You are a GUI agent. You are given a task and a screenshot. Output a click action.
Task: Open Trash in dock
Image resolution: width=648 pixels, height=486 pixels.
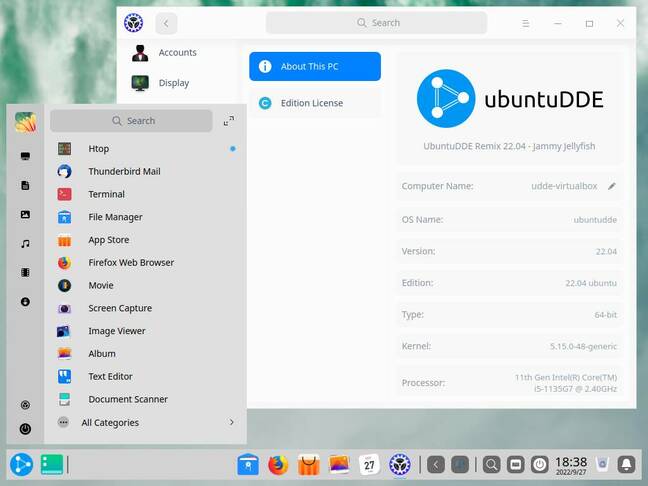[603, 465]
